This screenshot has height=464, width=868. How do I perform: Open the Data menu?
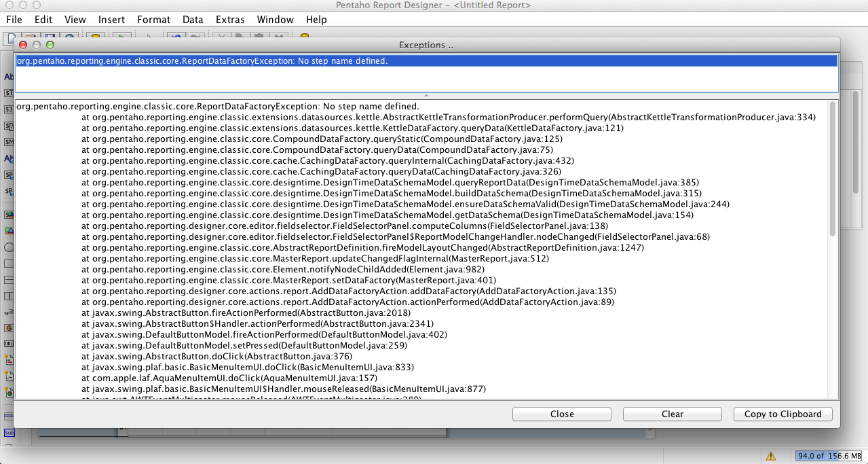[x=193, y=20]
